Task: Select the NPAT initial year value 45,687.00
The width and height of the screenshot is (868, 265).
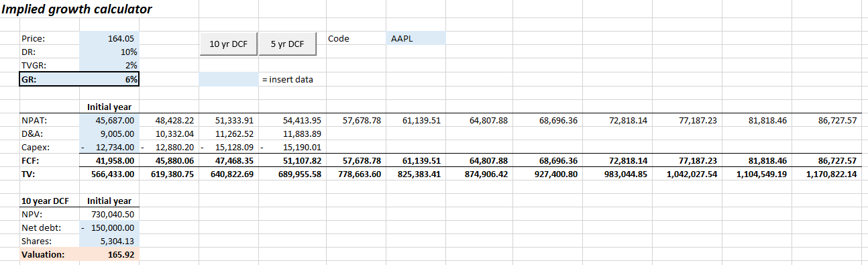Action: (109, 121)
